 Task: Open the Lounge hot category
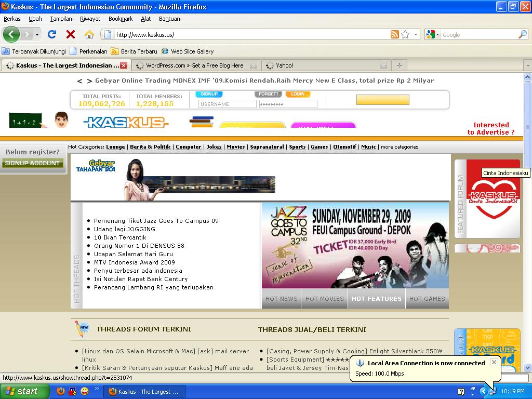(x=115, y=147)
